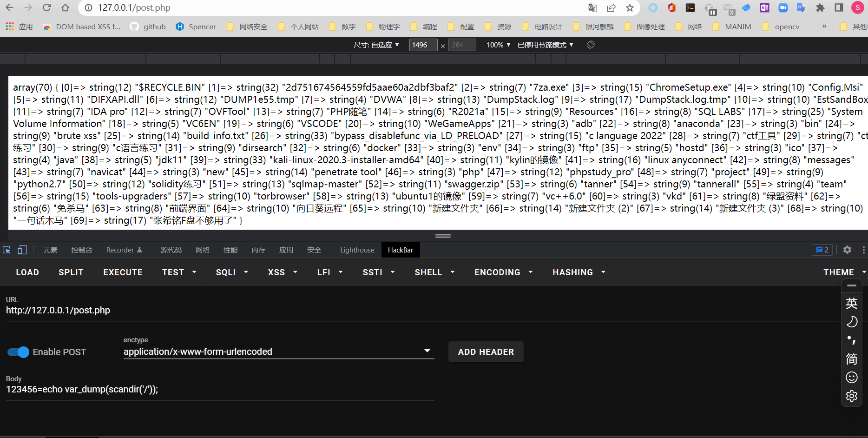Reload the post.php page
868x438 pixels.
(x=46, y=7)
